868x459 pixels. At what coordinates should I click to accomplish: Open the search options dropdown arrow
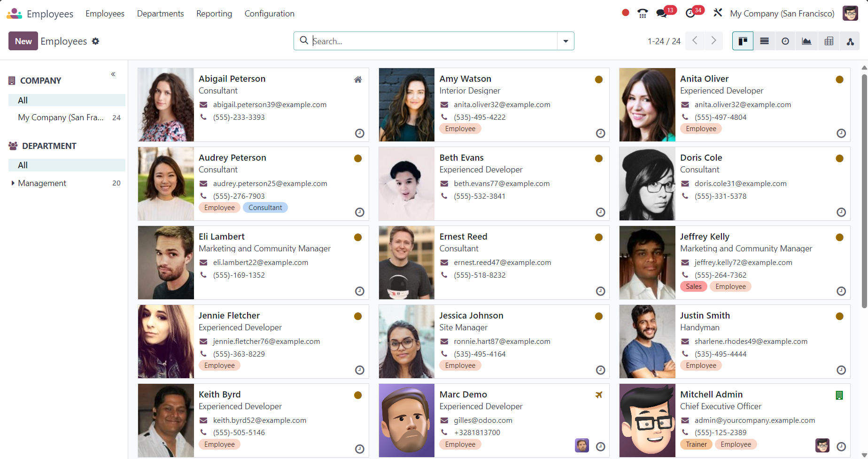point(566,41)
